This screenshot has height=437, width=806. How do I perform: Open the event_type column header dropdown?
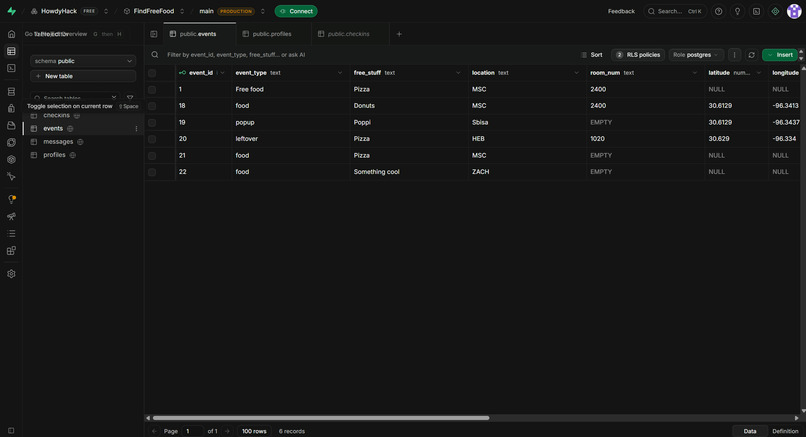(x=340, y=73)
